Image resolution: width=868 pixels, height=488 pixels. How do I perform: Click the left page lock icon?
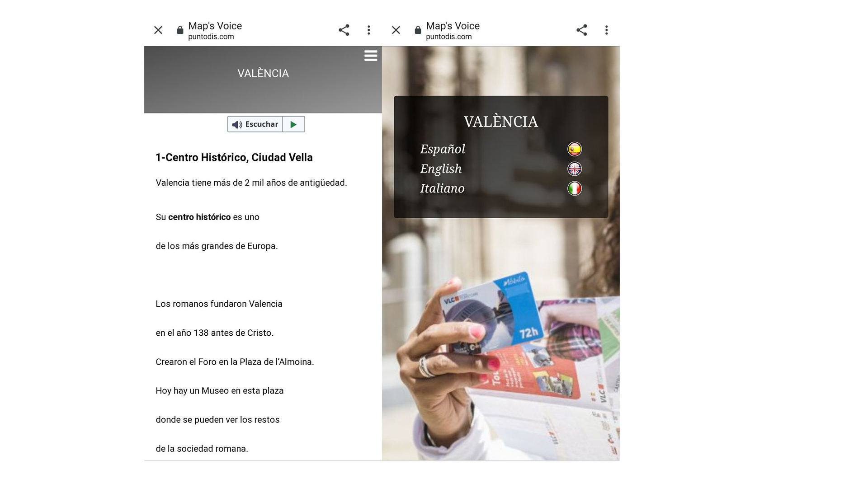pos(180,30)
